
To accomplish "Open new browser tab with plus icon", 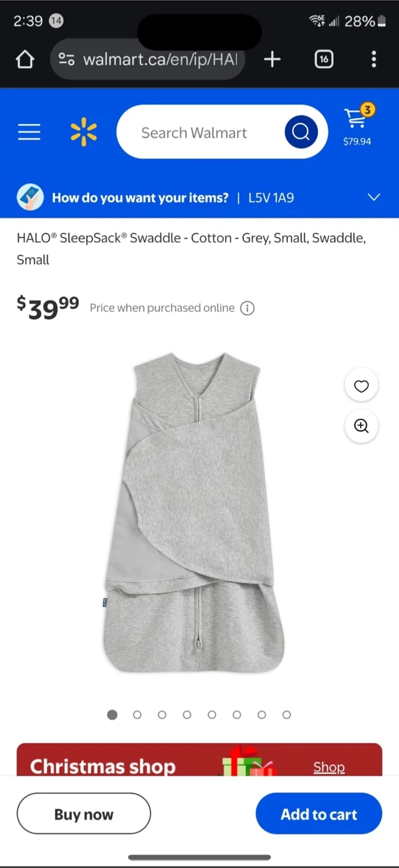I will [272, 59].
